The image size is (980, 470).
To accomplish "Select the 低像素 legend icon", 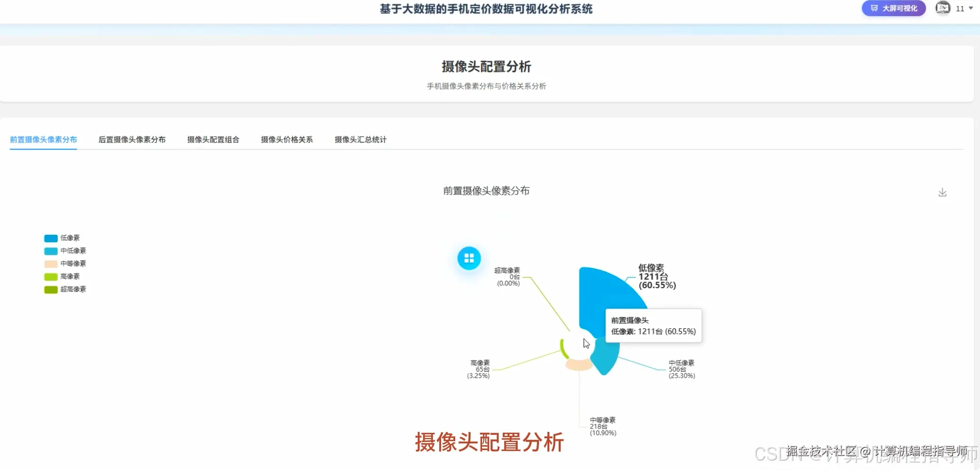I will [x=50, y=238].
